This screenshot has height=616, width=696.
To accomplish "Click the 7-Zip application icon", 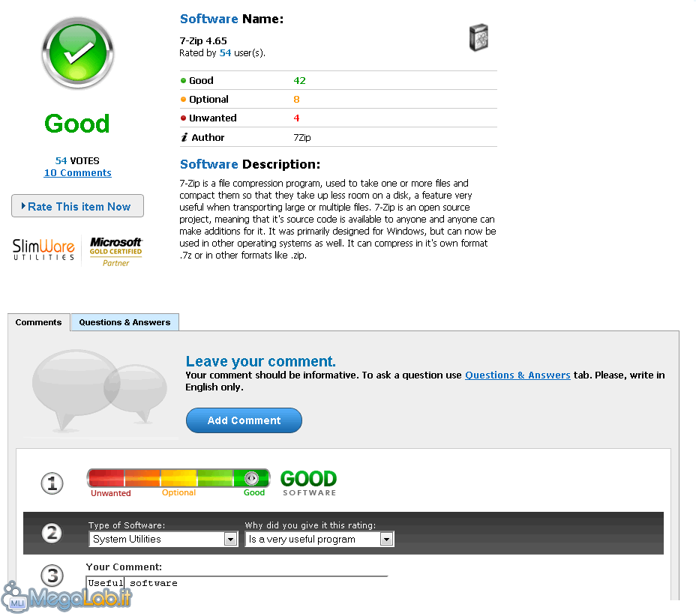I will (x=479, y=37).
